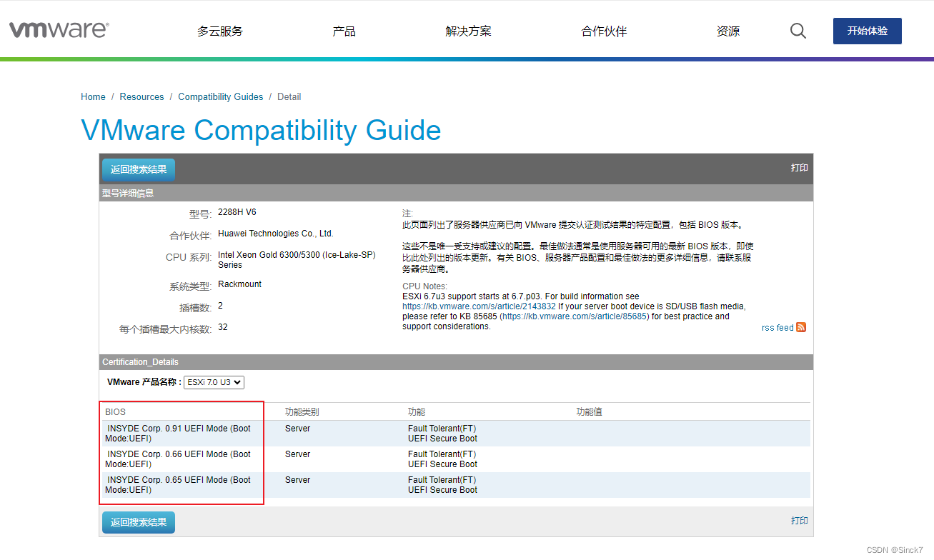Select the Intel Xeon Gold CPU series text
934x560 pixels.
[297, 259]
